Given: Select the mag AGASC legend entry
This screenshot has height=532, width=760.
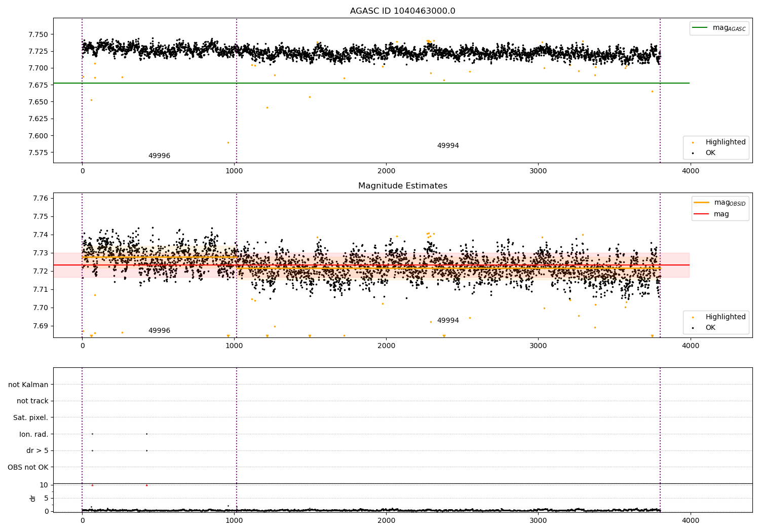Looking at the screenshot, I should (719, 28).
